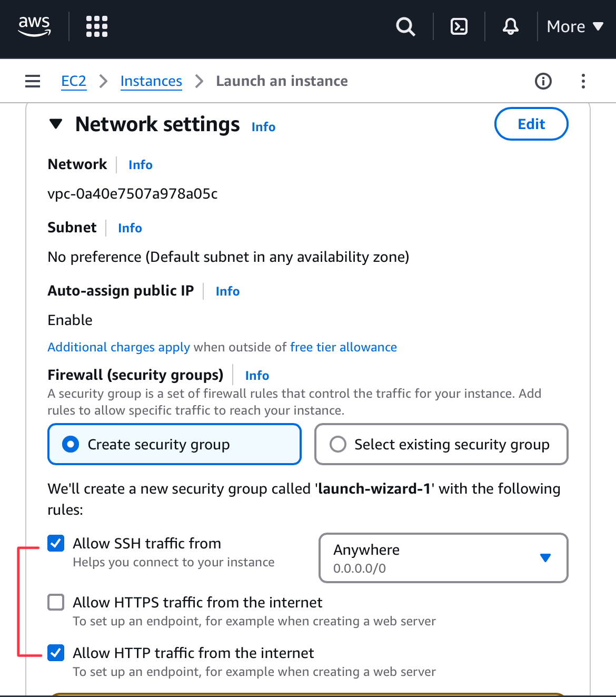Open the free tier allowance link
616x697 pixels.
click(343, 347)
